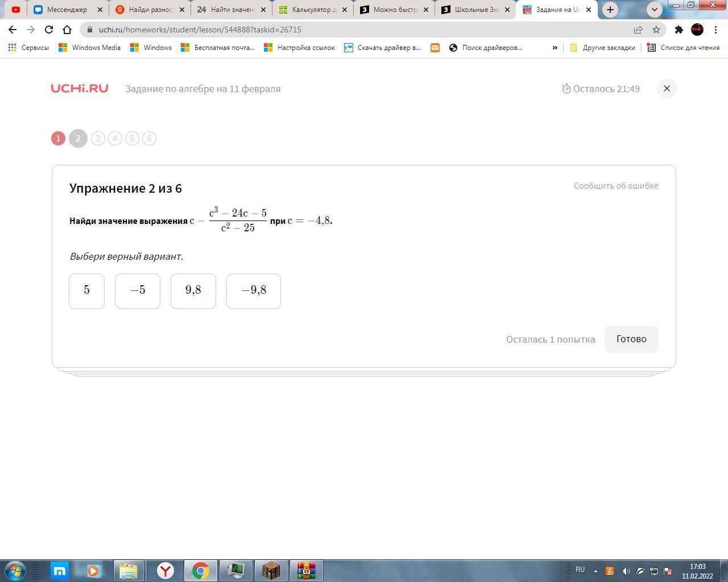Select answer option 5

86,291
